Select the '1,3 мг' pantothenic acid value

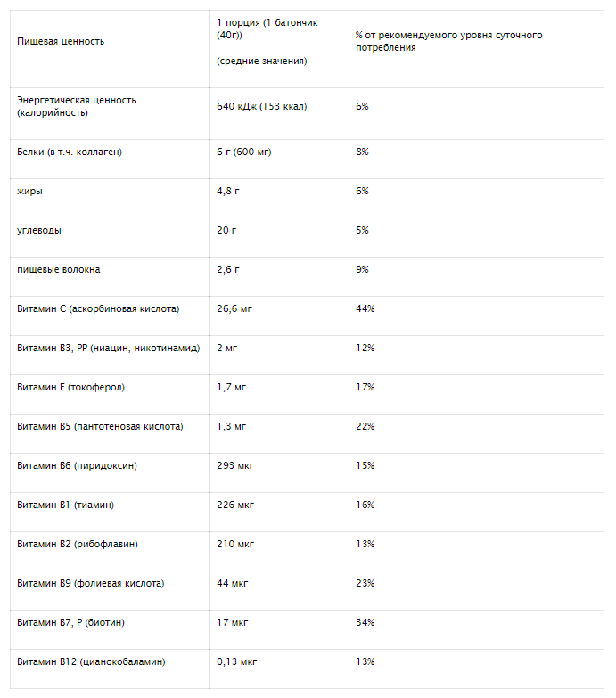[231, 426]
